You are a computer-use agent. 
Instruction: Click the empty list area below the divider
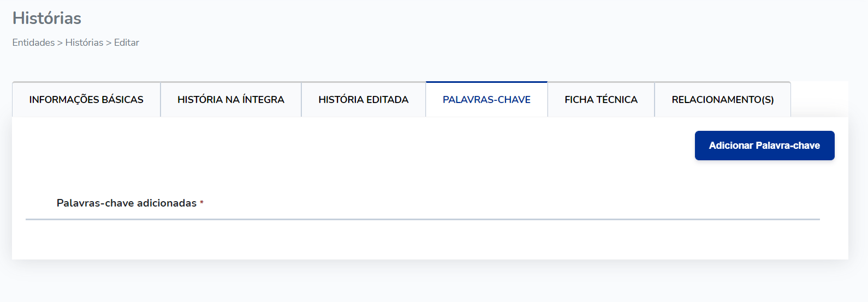coord(423,239)
